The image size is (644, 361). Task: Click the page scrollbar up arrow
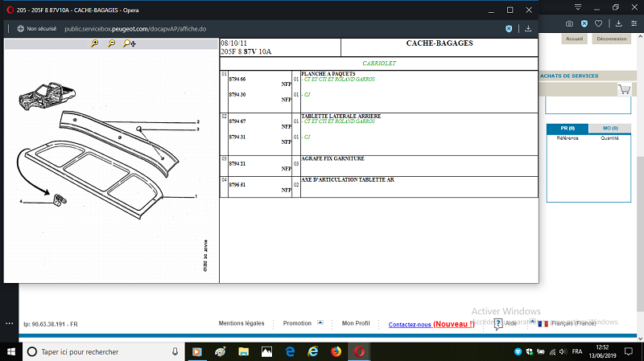click(640, 37)
